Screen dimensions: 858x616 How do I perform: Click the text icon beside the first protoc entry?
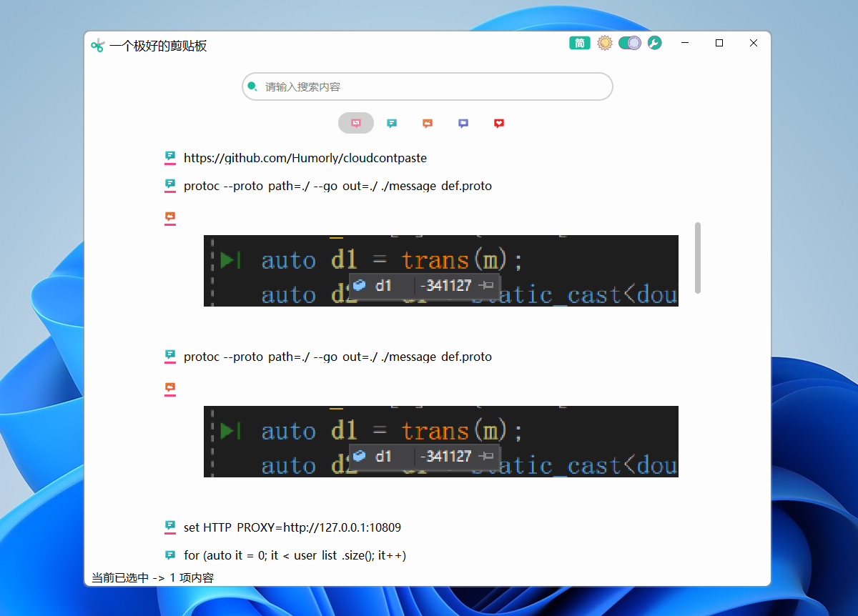click(x=170, y=185)
